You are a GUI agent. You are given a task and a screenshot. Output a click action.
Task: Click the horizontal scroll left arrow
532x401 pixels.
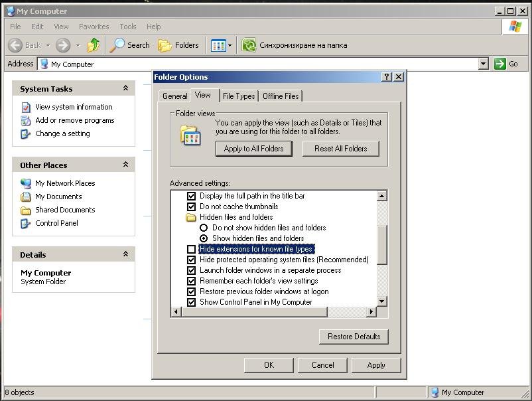coord(176,311)
